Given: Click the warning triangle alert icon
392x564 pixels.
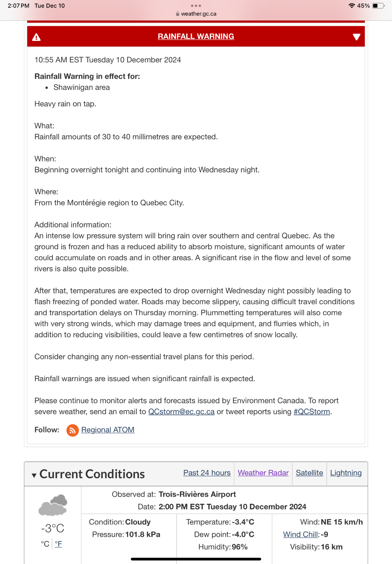Looking at the screenshot, I should pos(36,37).
